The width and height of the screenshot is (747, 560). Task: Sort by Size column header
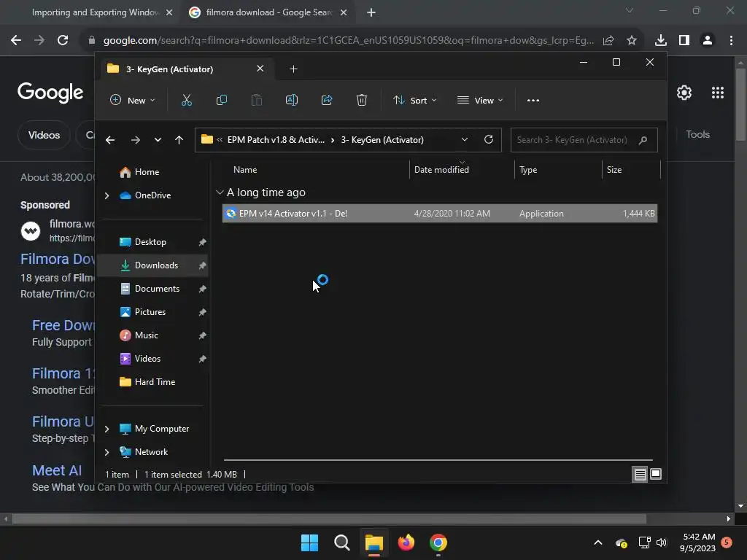point(614,170)
